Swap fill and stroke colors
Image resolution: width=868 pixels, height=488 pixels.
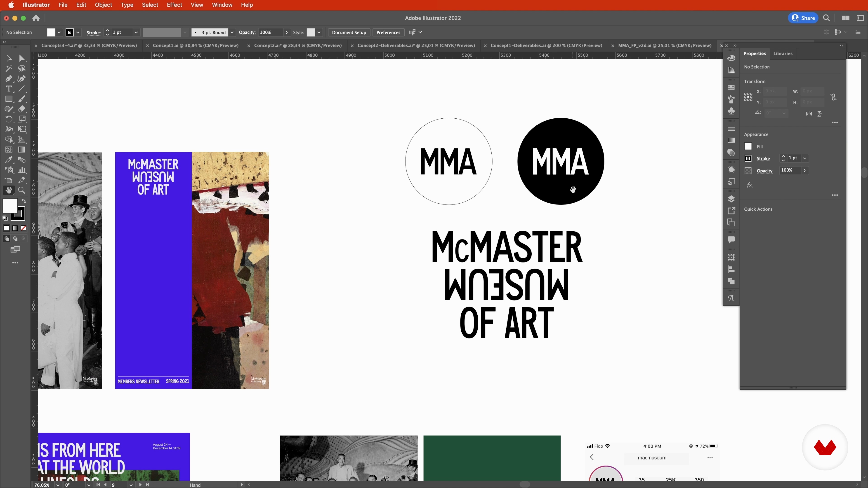tap(24, 201)
